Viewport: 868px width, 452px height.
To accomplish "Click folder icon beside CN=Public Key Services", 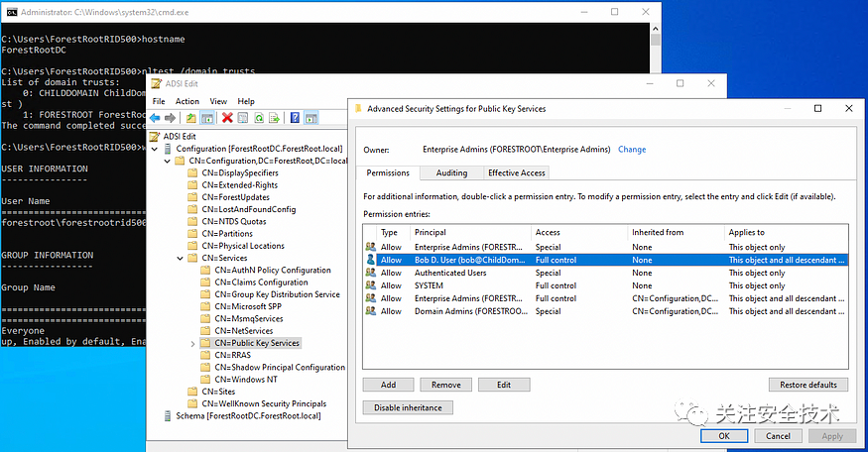I will [205, 343].
